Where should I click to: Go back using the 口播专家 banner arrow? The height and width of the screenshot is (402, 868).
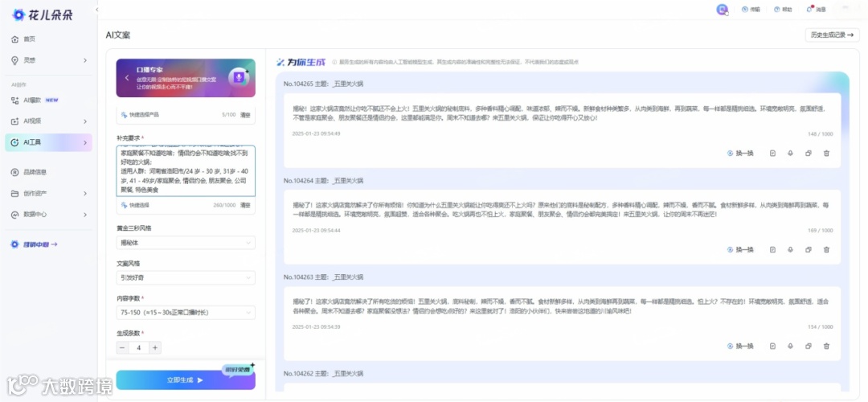127,78
